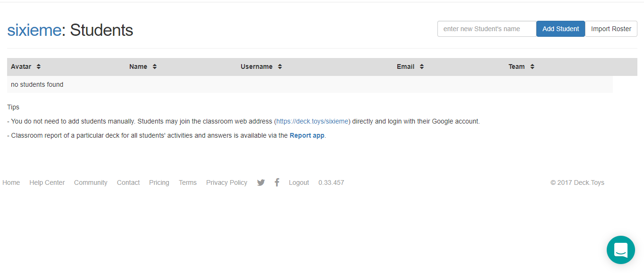The height and width of the screenshot is (273, 644).
Task: Open the Community footer link
Action: tap(91, 182)
